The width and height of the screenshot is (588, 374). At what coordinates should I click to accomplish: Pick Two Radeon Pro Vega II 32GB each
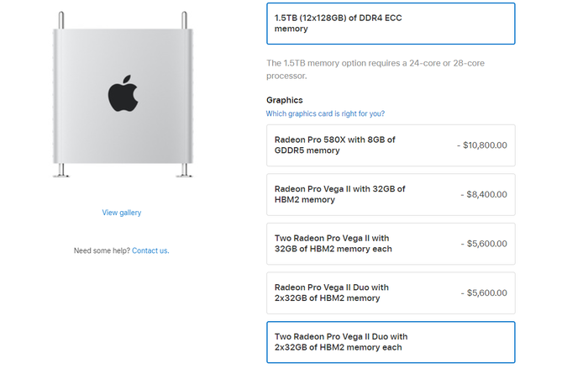390,244
